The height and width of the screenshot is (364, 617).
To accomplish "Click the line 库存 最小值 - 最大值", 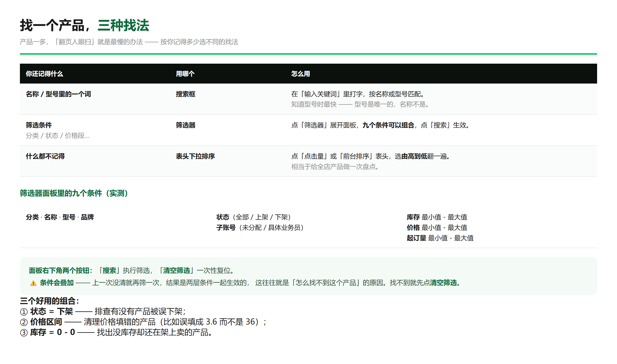I will (x=437, y=217).
